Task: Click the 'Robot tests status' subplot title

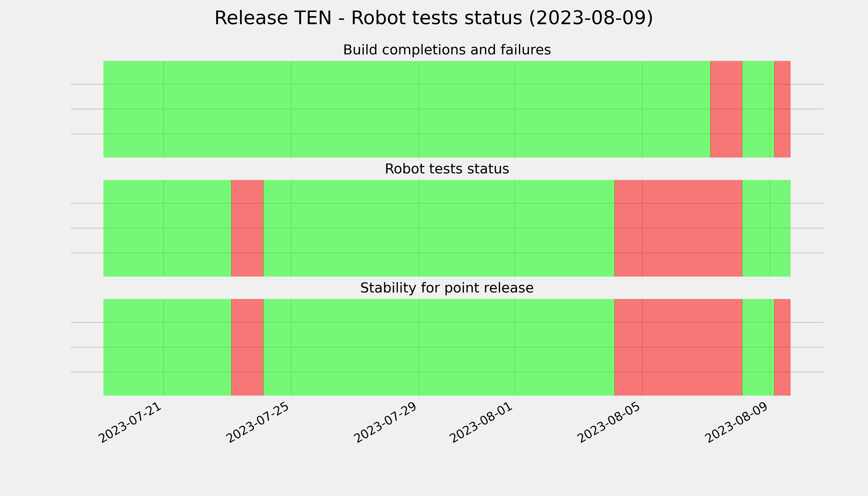Action: 447,169
